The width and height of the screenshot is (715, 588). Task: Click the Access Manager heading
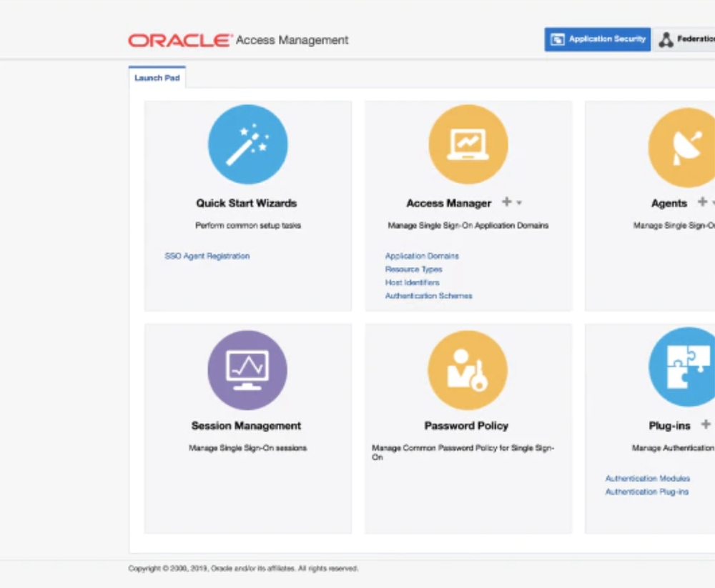coord(449,204)
